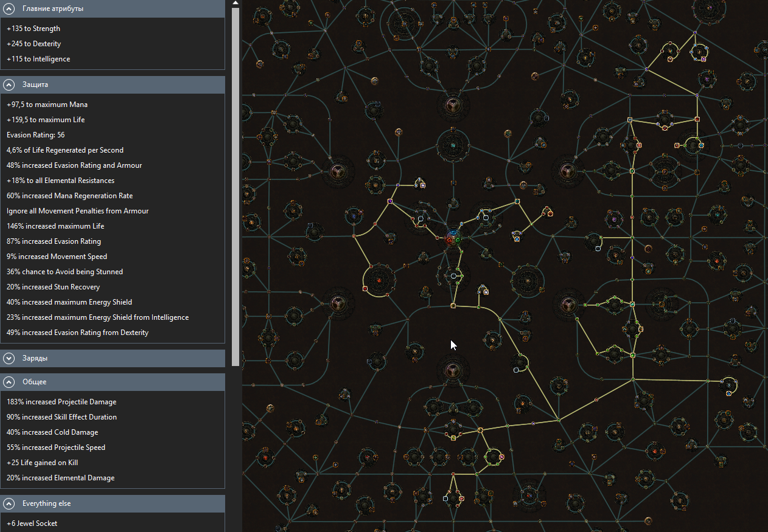Select the +6 Jewel Socket line
The image size is (768, 532).
(x=32, y=523)
